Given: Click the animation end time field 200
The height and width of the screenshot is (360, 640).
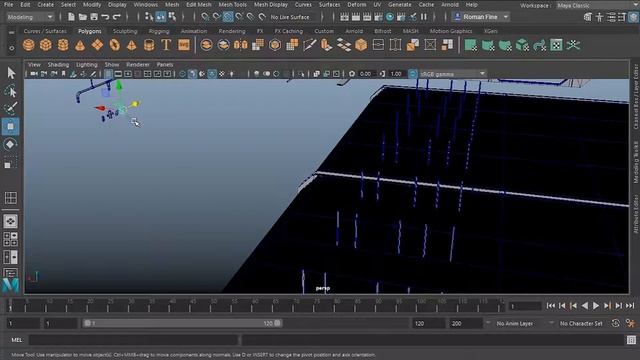Looking at the screenshot, I should coord(466,323).
